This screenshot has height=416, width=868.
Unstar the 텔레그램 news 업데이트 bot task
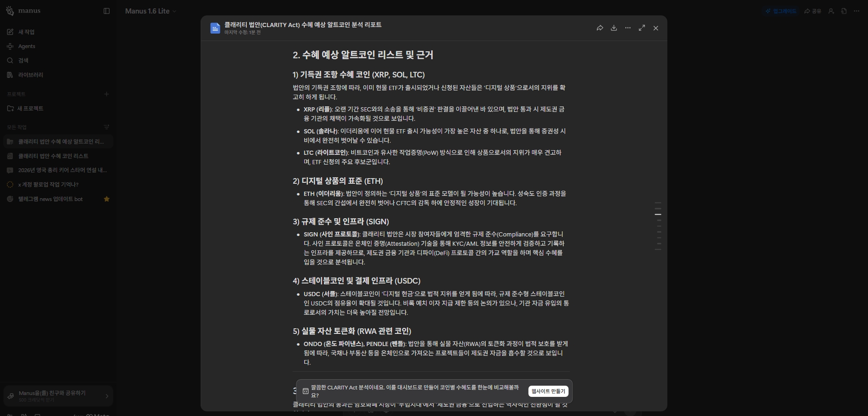click(x=106, y=199)
